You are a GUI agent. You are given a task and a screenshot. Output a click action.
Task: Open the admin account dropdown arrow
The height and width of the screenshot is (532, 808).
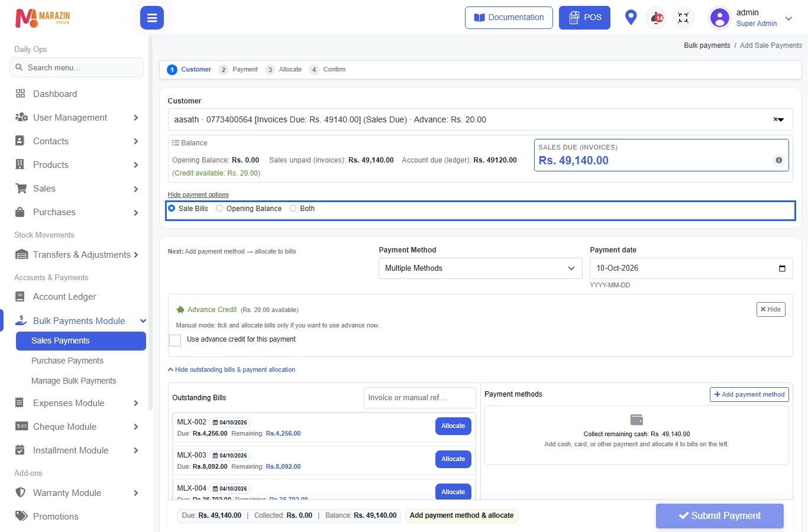click(788, 19)
